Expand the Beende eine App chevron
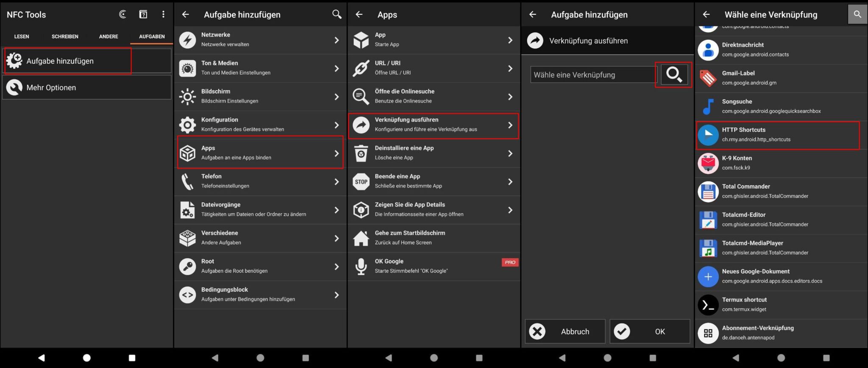 point(510,181)
